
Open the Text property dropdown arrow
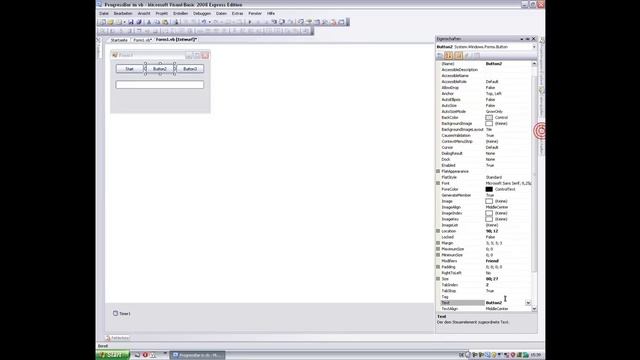pyautogui.click(x=528, y=303)
